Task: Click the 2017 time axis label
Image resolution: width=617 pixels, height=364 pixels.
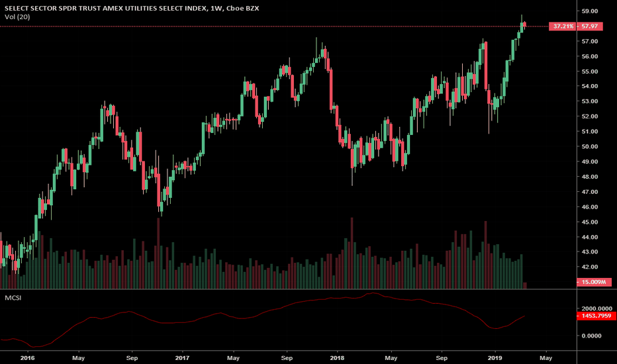Action: (182, 358)
